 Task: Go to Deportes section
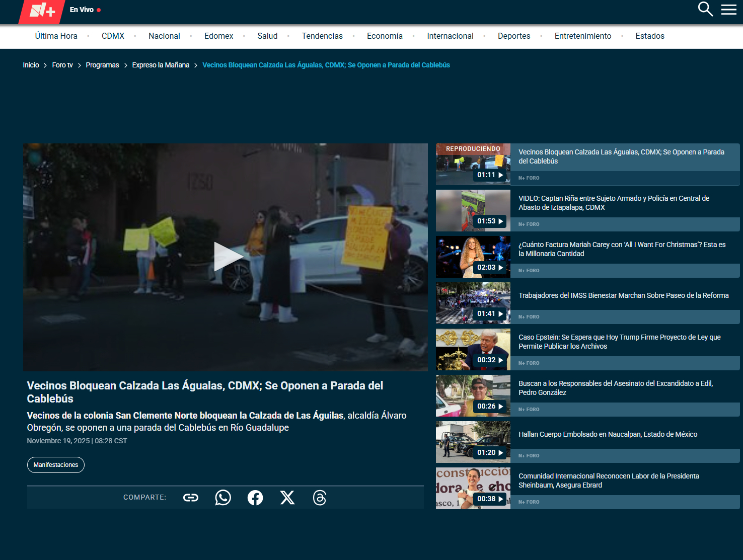point(513,36)
